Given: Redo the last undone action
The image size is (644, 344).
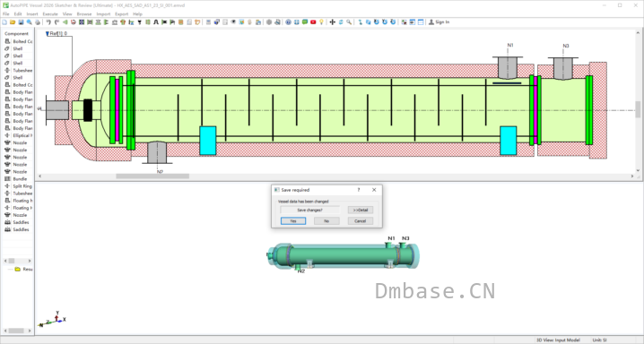Looking at the screenshot, I should [x=57, y=22].
